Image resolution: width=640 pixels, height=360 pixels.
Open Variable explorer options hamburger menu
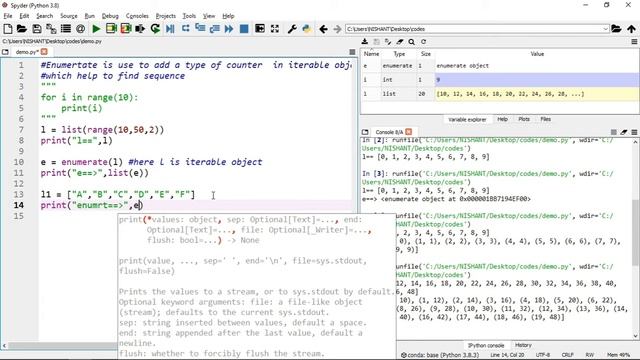coord(634,42)
